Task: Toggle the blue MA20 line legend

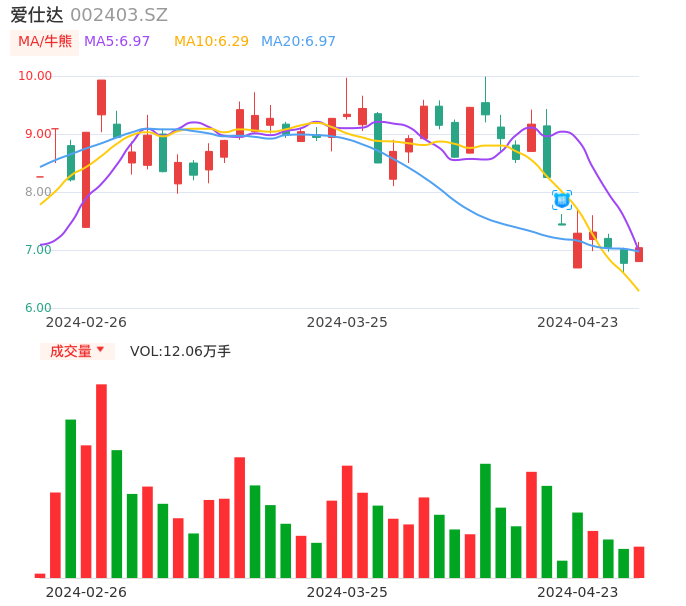Action: click(x=298, y=42)
